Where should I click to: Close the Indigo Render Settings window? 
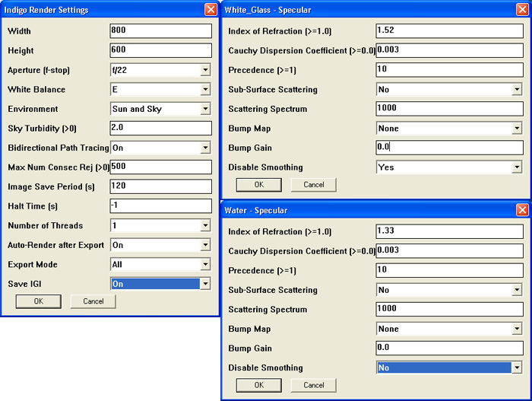click(211, 10)
